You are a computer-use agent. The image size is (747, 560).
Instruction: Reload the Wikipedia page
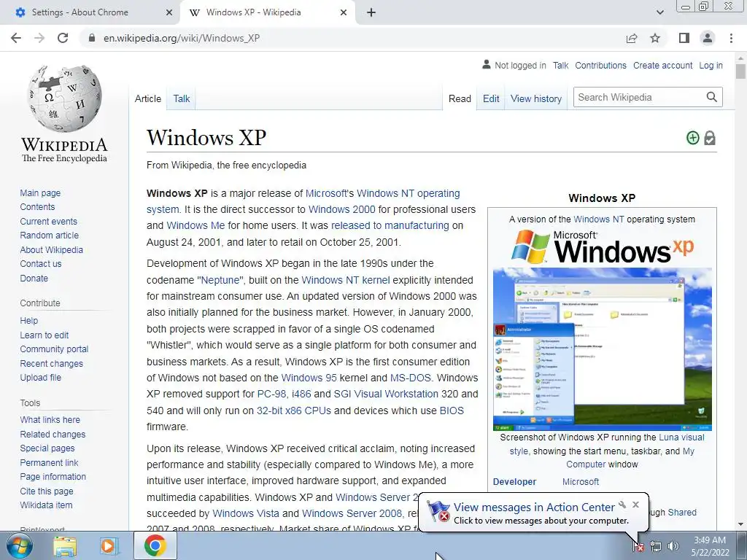pos(63,38)
